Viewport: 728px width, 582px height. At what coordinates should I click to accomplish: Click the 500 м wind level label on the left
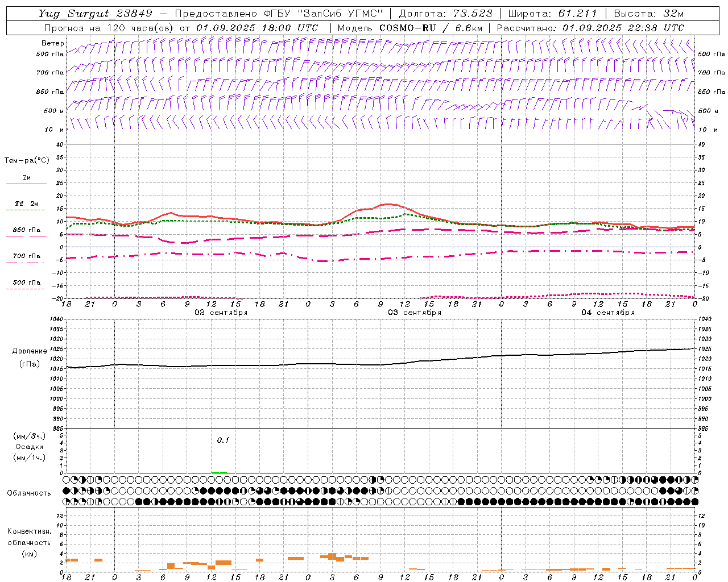pos(54,111)
